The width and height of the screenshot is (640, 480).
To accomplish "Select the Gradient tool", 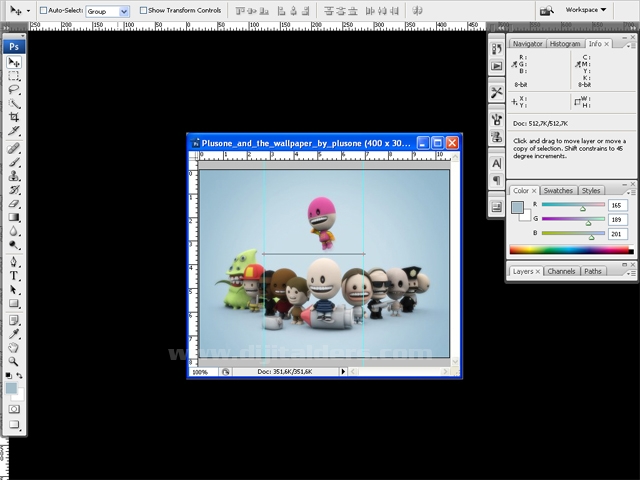I will [x=14, y=217].
